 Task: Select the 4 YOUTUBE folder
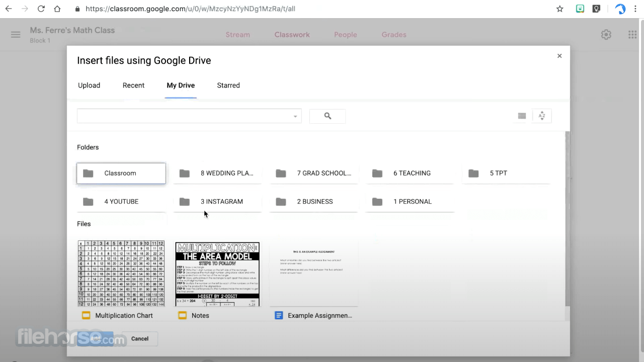coord(121,202)
